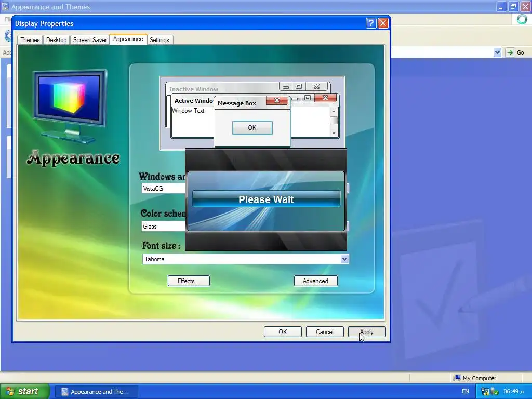The image size is (532, 399).
Task: Click the Appearance and Themes taskbar button
Action: point(96,392)
